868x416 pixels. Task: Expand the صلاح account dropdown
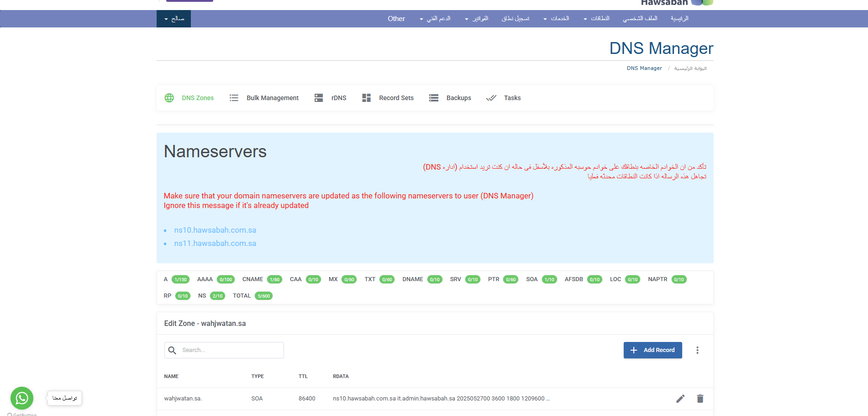point(174,18)
